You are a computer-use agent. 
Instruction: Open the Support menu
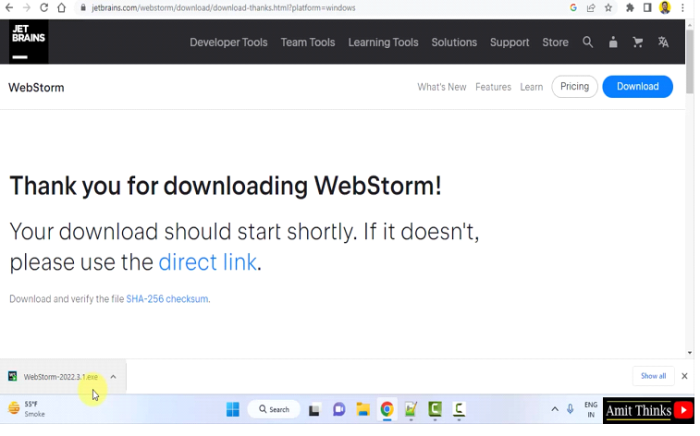[x=509, y=42]
